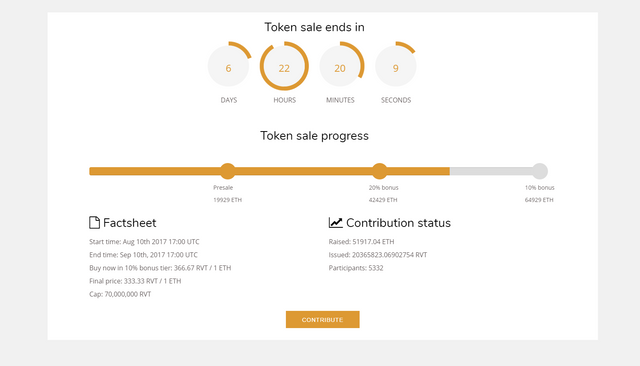Click the Final price 333.33 RVT line
The height and width of the screenshot is (366, 640).
tap(135, 281)
